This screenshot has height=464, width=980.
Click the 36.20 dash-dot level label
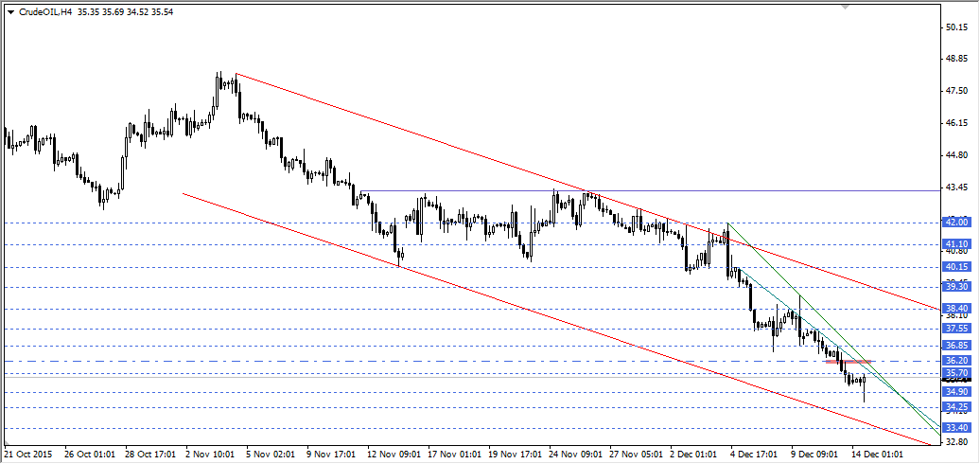pos(956,361)
